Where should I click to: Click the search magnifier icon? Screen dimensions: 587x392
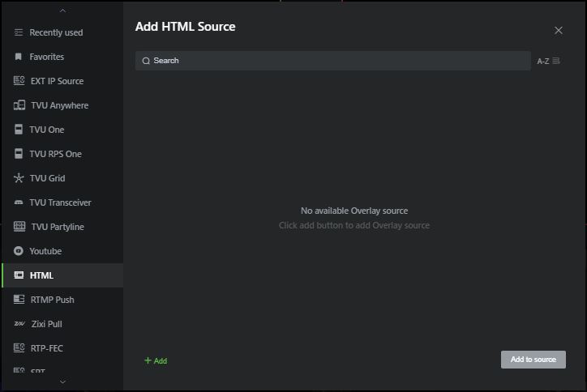point(146,61)
